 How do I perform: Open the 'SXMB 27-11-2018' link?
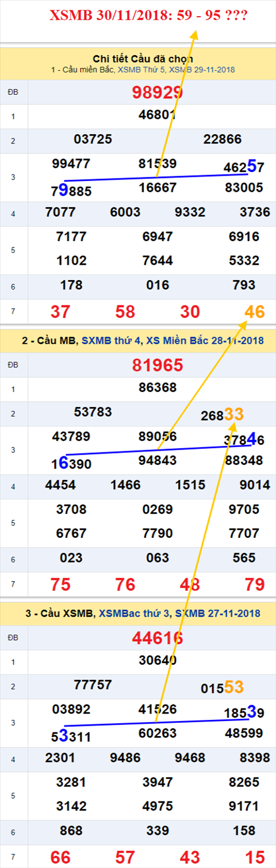(217, 613)
